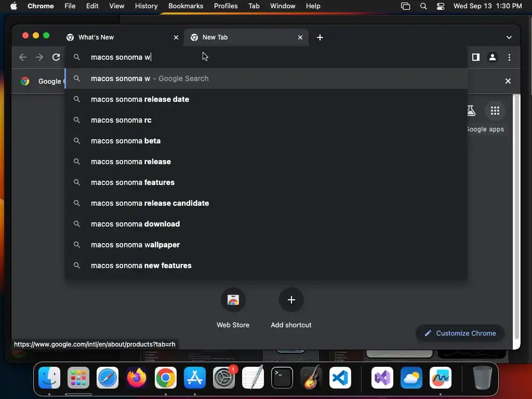The width and height of the screenshot is (532, 399).
Task: Open the Edit menu
Action: pyautogui.click(x=92, y=6)
